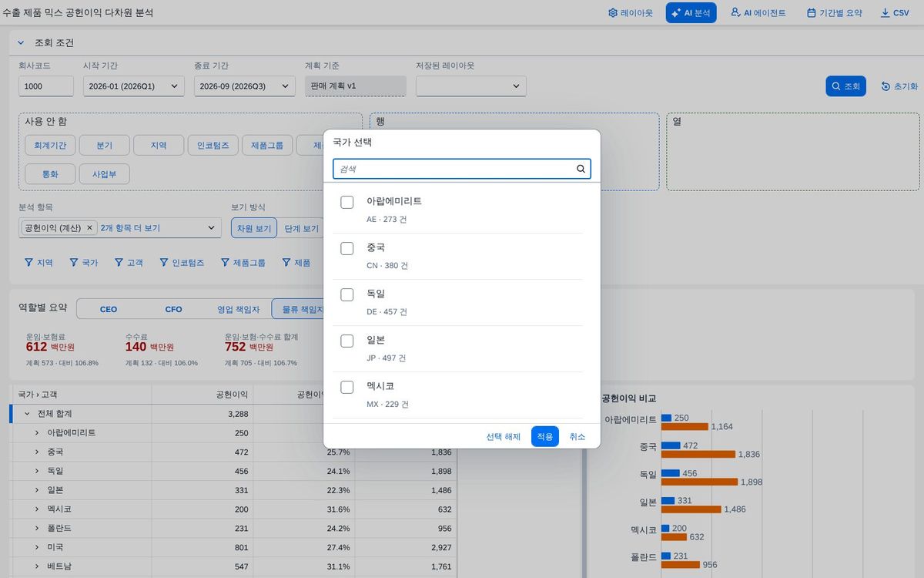Click the 공헌이익 column header
This screenshot has height=578, width=924.
202,395
